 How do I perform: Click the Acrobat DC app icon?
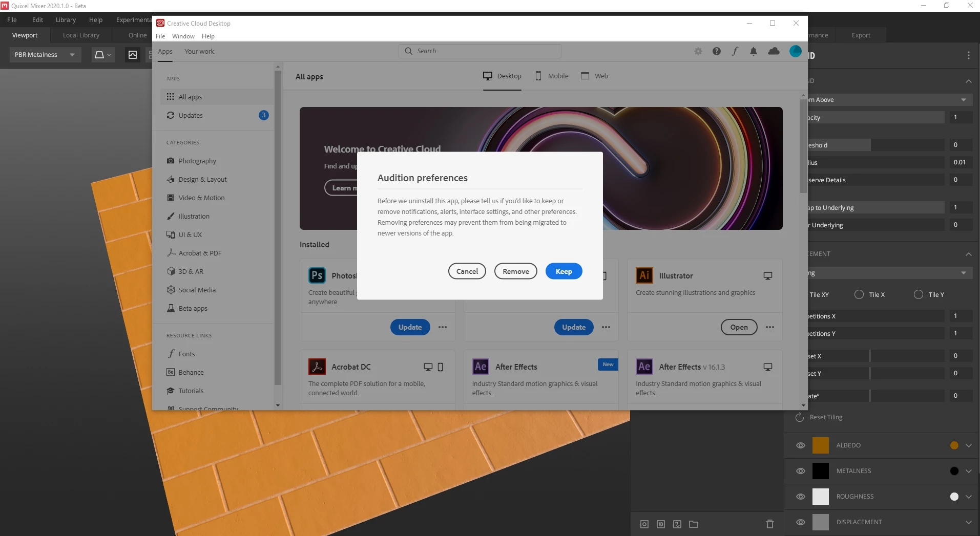(x=317, y=367)
